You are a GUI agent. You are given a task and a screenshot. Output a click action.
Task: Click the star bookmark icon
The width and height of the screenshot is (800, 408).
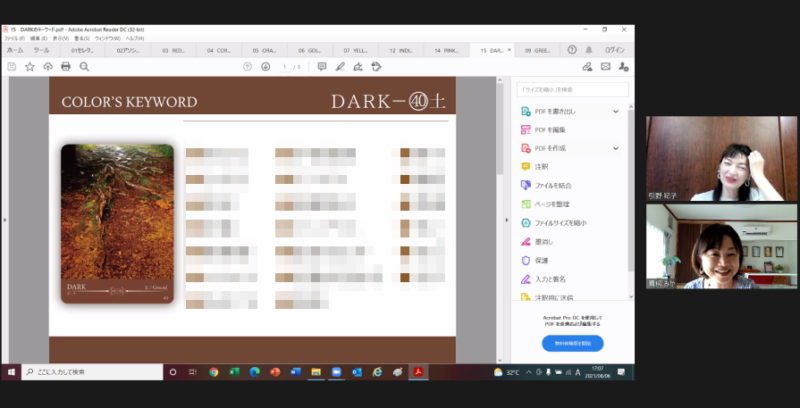pyautogui.click(x=30, y=67)
